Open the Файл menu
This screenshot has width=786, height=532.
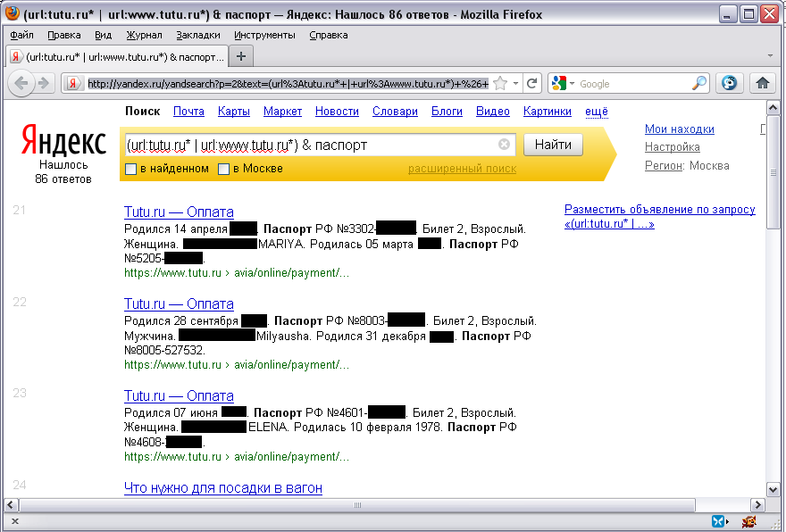point(21,35)
